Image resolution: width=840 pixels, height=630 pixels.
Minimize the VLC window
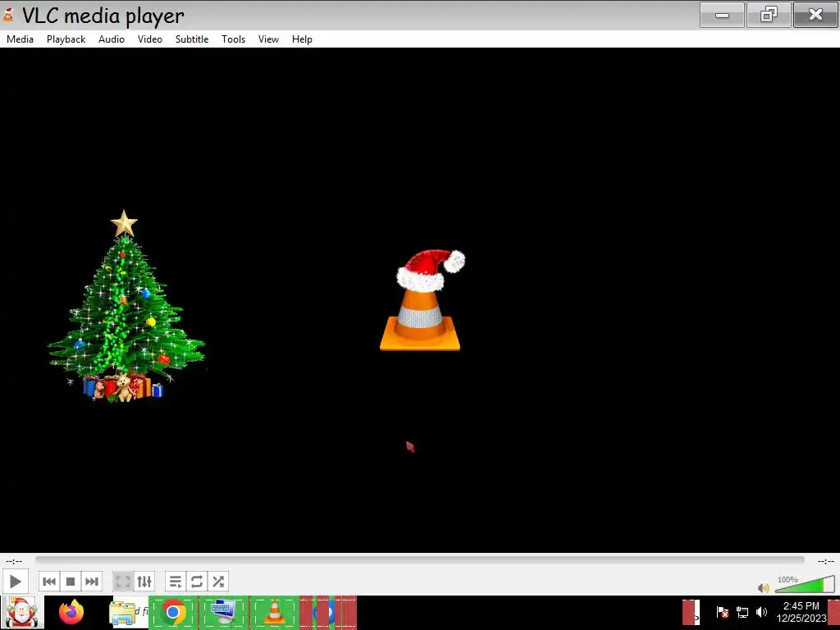tap(722, 15)
